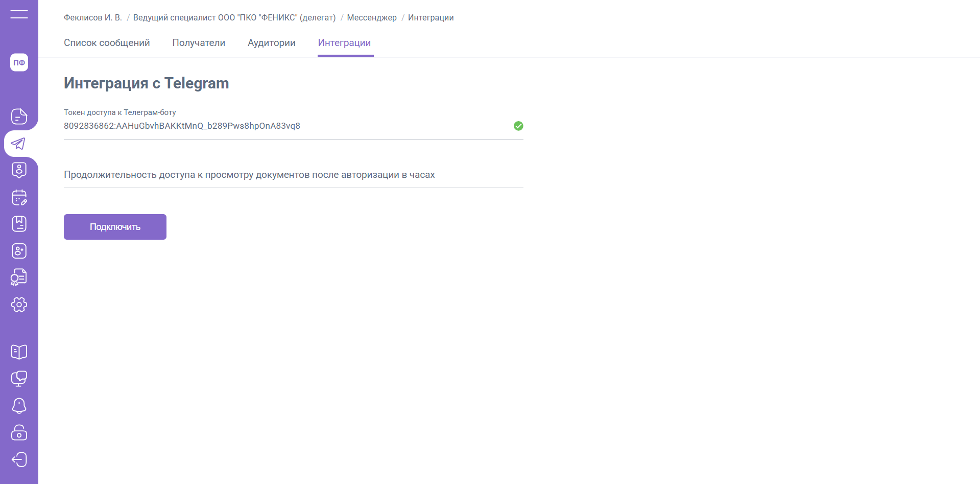Click the logout arrow icon

[x=19, y=459]
